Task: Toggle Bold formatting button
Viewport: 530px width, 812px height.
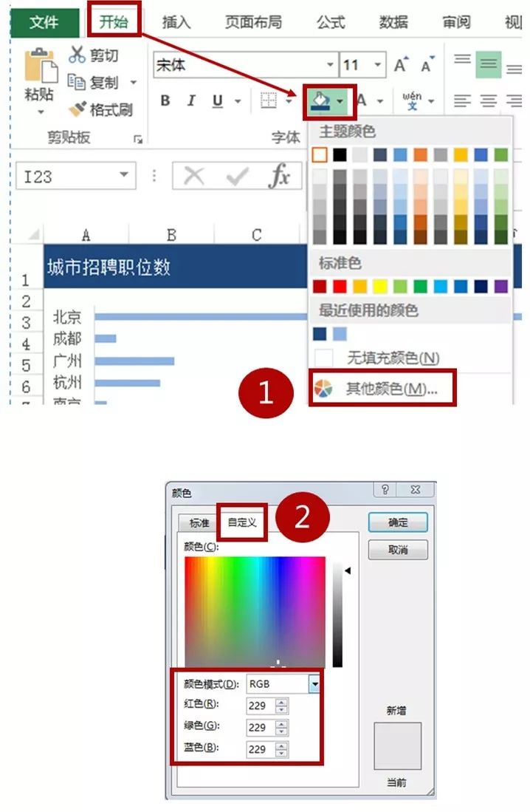Action: pyautogui.click(x=165, y=100)
